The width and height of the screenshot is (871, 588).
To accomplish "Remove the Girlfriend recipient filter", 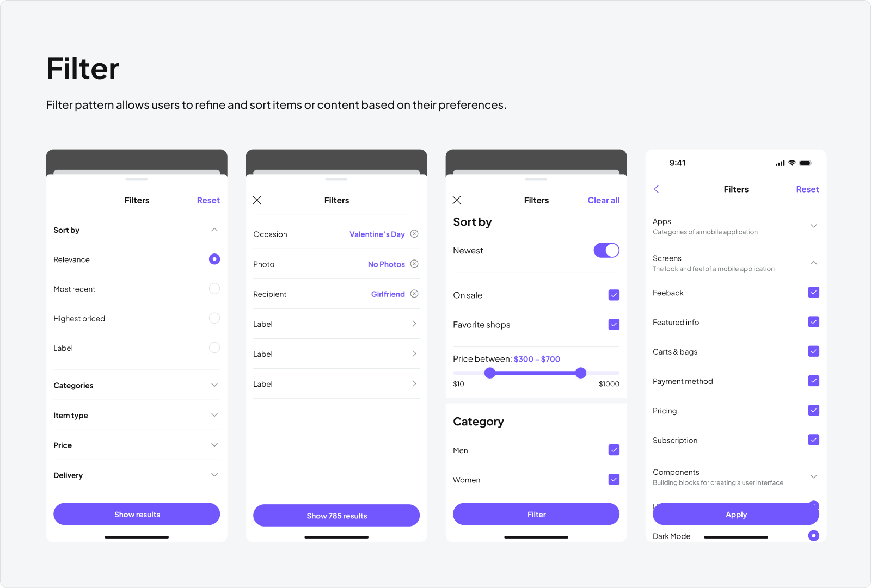I will coord(414,294).
